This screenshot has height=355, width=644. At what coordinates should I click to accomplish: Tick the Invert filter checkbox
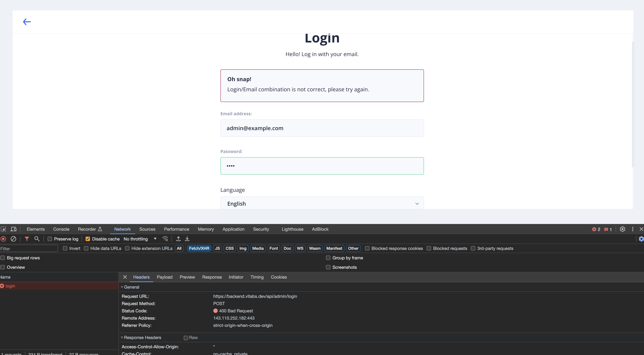[65, 248]
